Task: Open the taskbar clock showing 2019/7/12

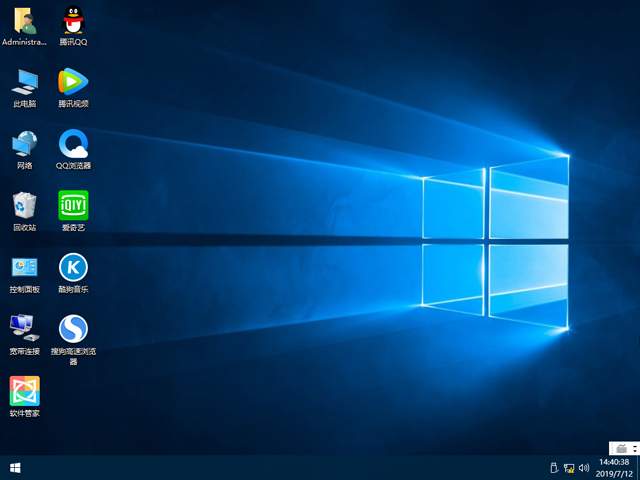Action: pyautogui.click(x=613, y=467)
